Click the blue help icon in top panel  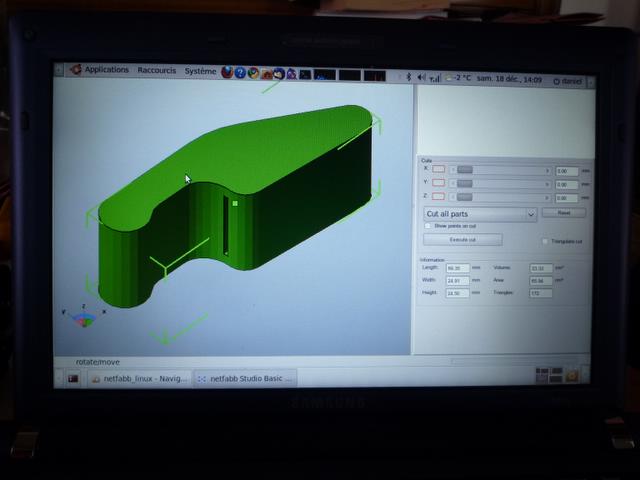[240, 72]
